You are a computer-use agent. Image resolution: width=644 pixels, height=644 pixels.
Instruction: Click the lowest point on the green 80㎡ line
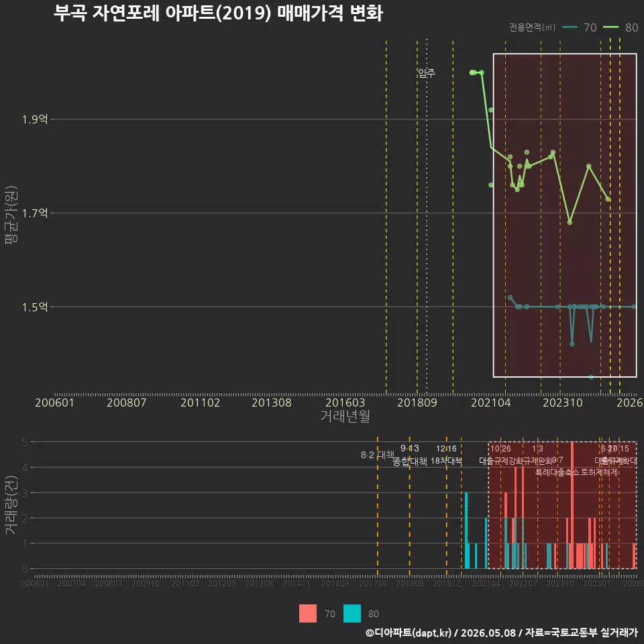tap(570, 222)
